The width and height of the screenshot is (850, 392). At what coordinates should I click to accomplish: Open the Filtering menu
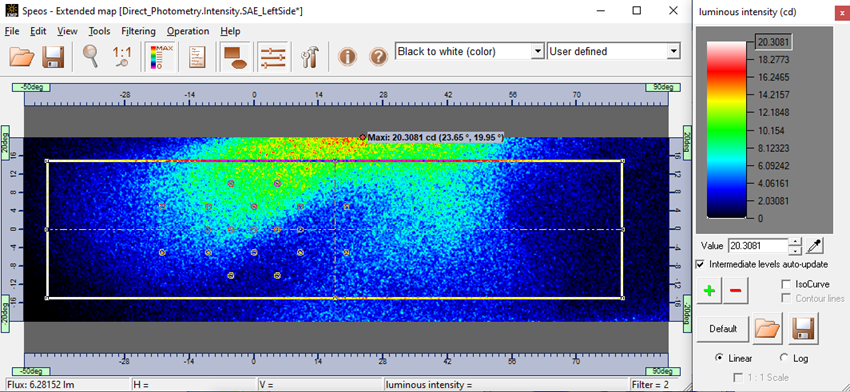point(138,31)
